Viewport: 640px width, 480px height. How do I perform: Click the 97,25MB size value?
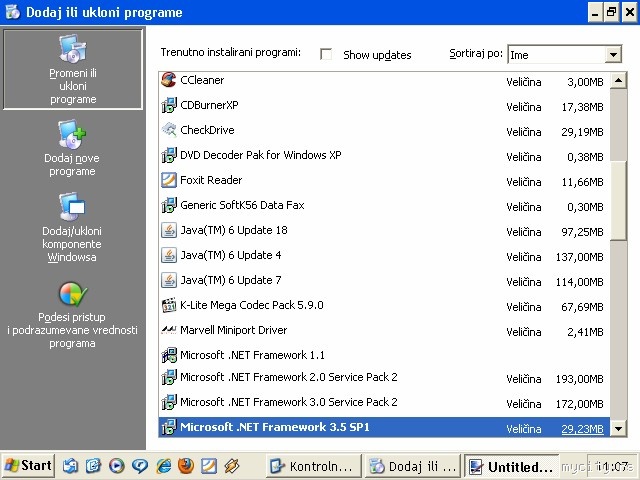pos(582,232)
